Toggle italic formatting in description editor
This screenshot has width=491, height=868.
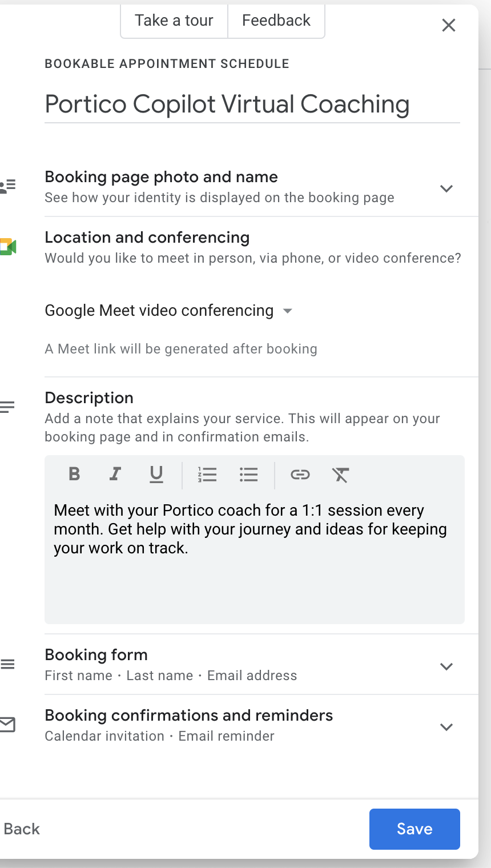(115, 474)
